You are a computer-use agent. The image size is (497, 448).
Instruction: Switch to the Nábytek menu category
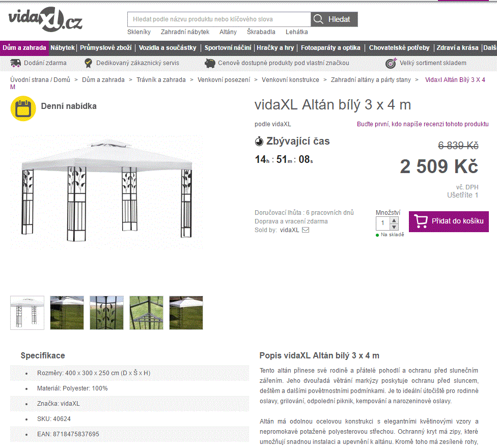[62, 48]
